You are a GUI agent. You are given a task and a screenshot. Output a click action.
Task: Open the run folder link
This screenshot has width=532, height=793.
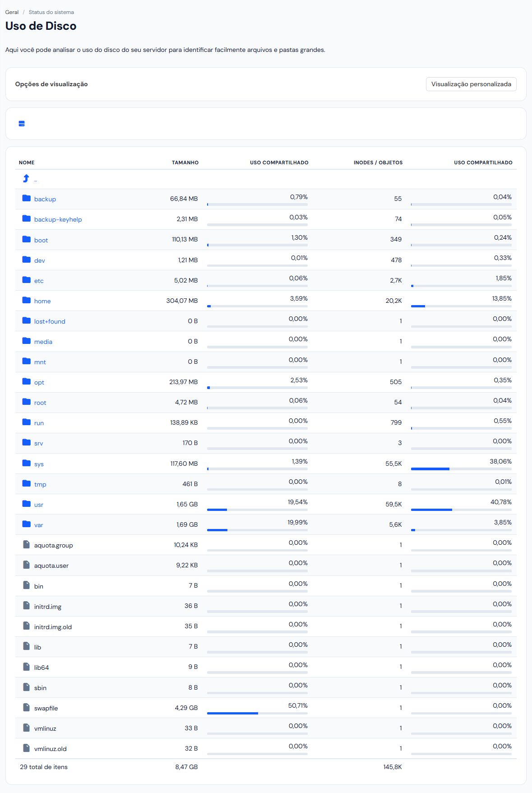point(39,423)
